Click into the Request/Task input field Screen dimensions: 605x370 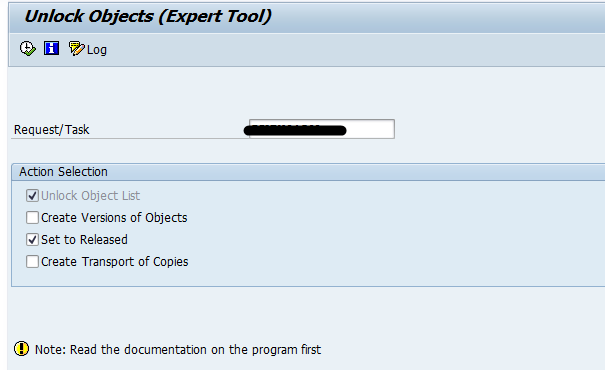322,129
